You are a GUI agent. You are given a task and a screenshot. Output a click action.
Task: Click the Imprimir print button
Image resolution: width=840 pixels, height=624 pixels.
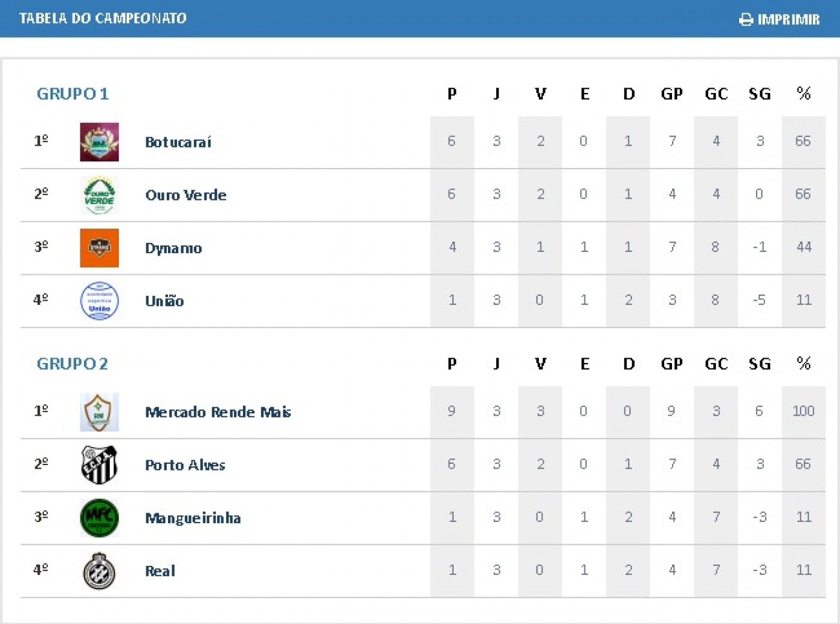point(779,20)
